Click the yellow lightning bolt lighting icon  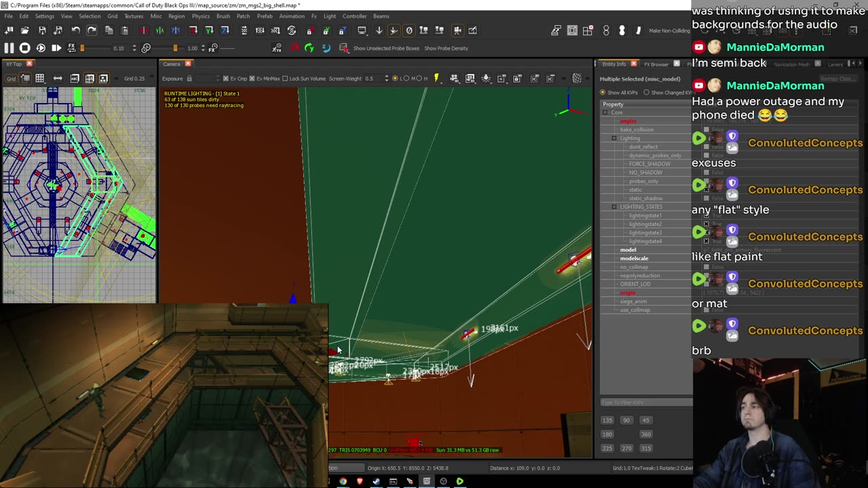tap(436, 79)
